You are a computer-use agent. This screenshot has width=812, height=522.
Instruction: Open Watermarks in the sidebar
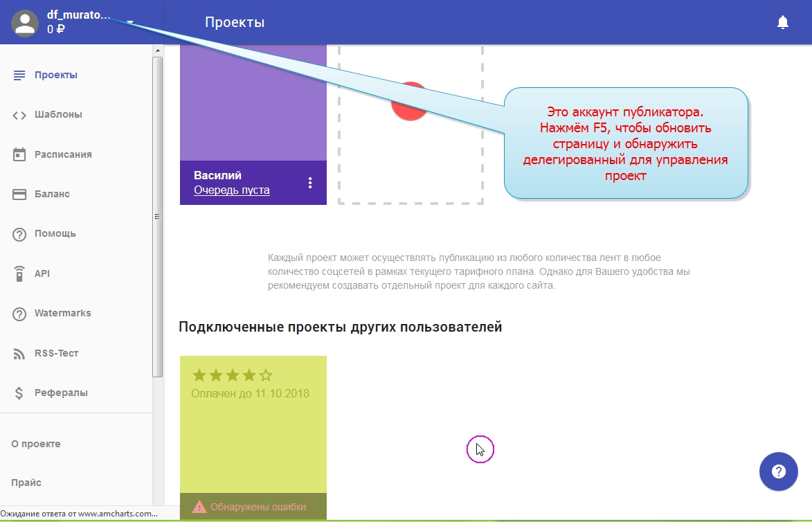[x=62, y=313]
